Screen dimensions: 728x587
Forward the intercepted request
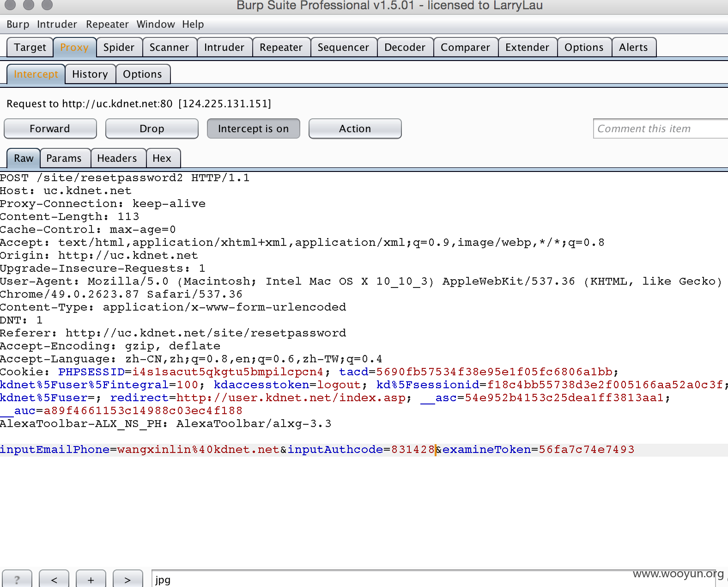pos(50,128)
